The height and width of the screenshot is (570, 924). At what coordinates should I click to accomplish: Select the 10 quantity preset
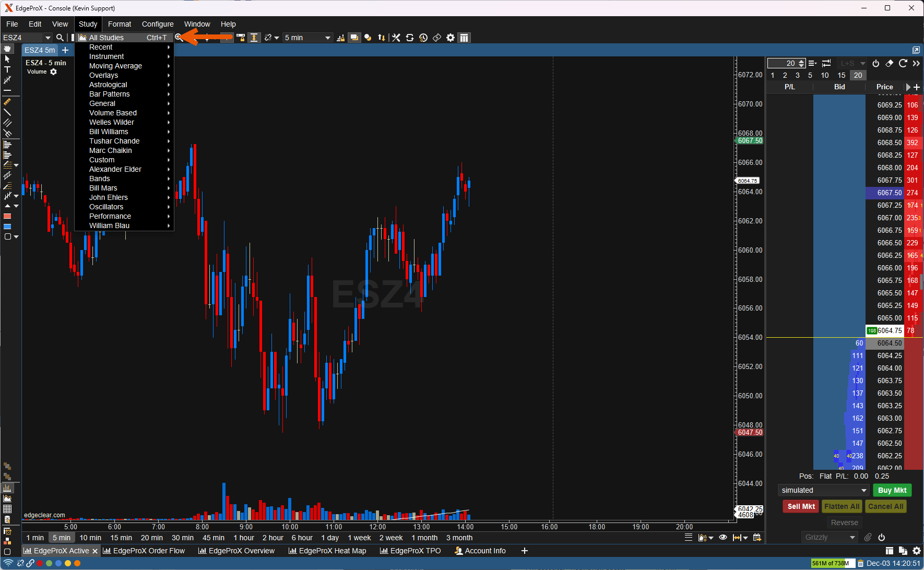(825, 75)
